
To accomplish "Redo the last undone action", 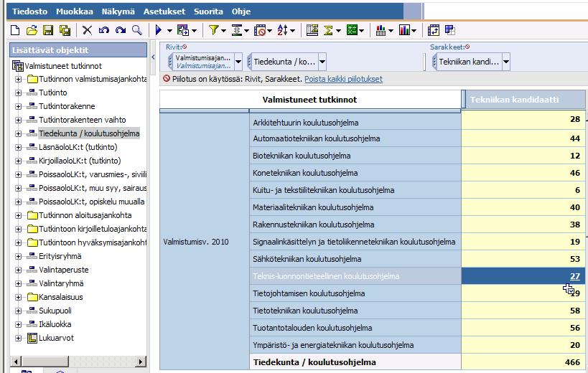I will (x=121, y=30).
